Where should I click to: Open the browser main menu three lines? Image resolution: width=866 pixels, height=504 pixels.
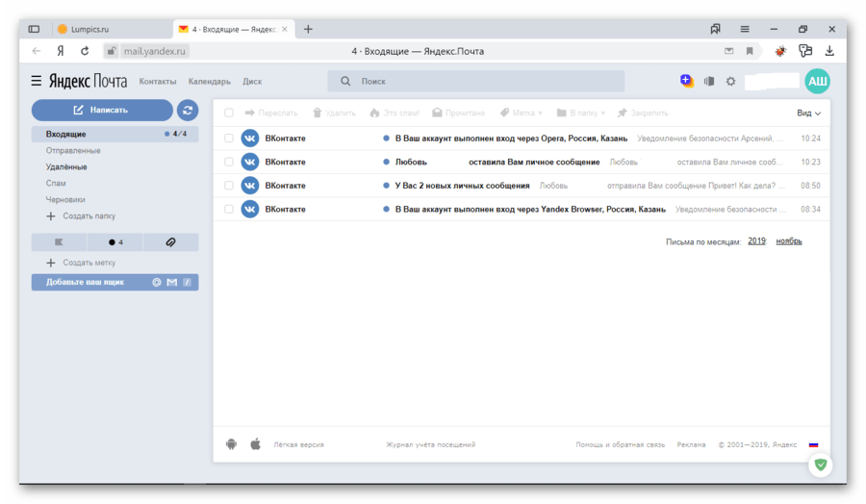pyautogui.click(x=745, y=29)
